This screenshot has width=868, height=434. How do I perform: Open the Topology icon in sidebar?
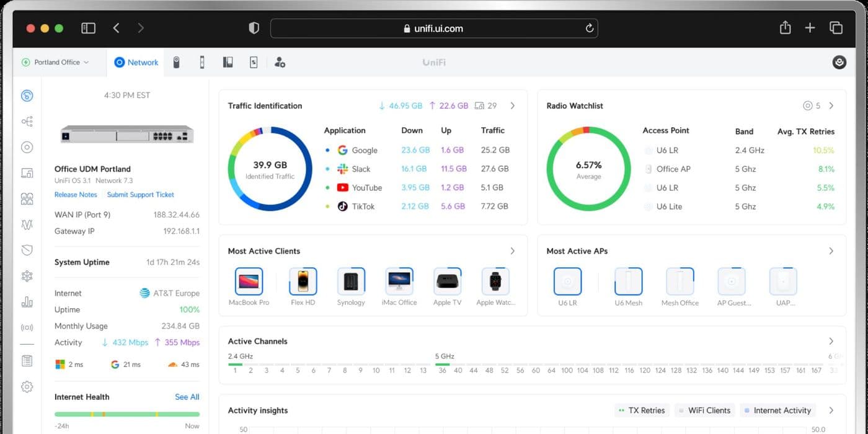point(27,122)
